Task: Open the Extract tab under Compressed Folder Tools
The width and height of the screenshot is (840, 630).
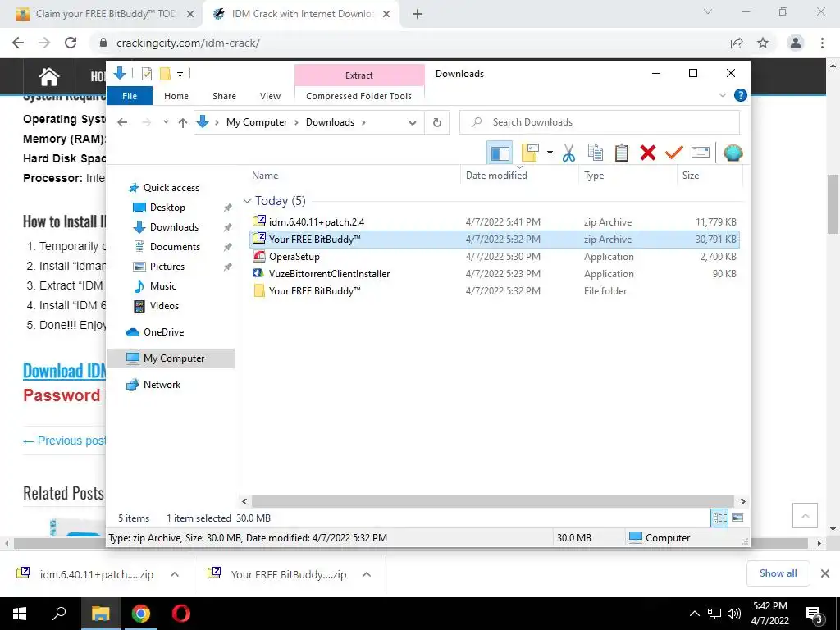Action: coord(359,75)
